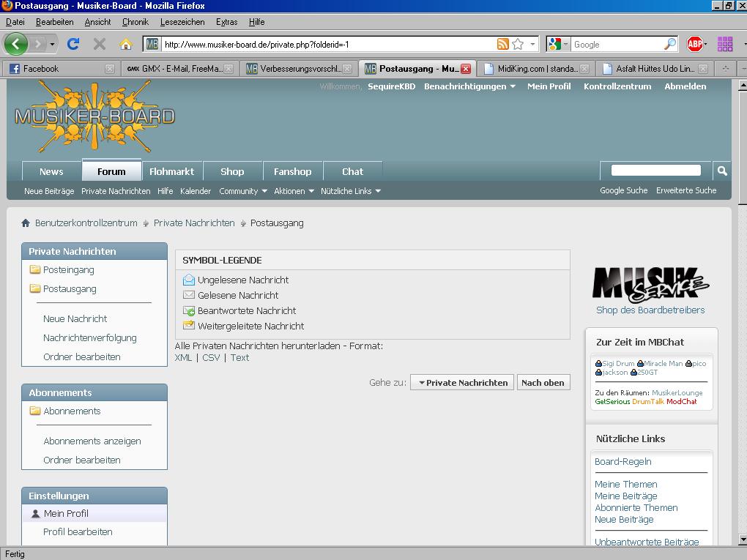747x560 pixels.
Task: Click the page scrollbar up arrow
Action: coord(742,85)
